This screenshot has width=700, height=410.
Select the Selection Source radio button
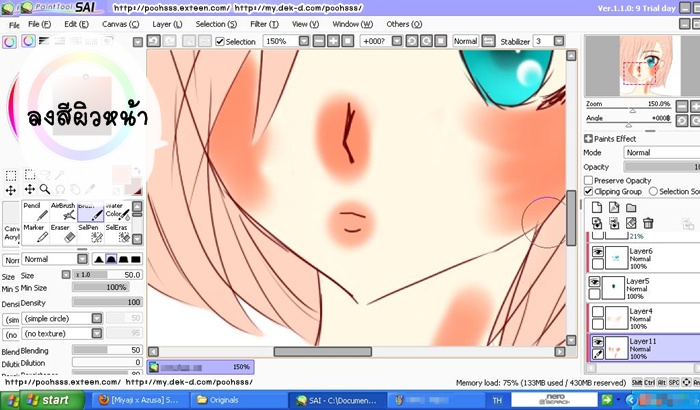coord(653,191)
